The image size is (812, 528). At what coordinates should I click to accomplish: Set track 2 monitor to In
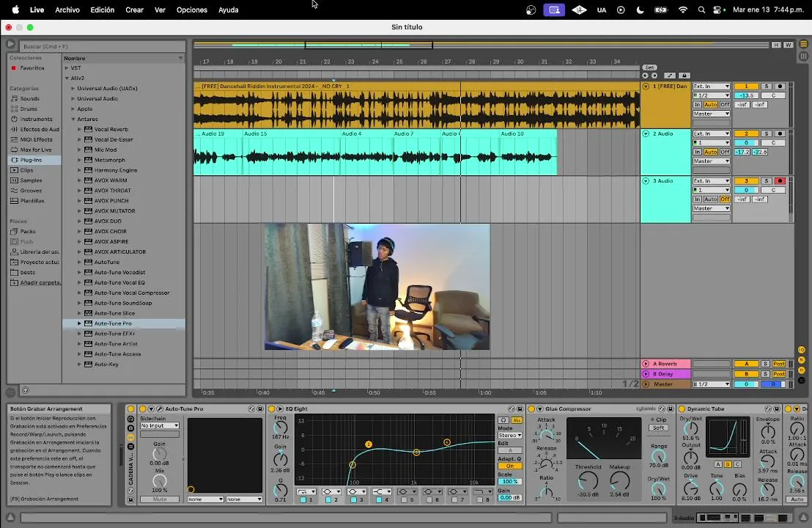pyautogui.click(x=698, y=152)
